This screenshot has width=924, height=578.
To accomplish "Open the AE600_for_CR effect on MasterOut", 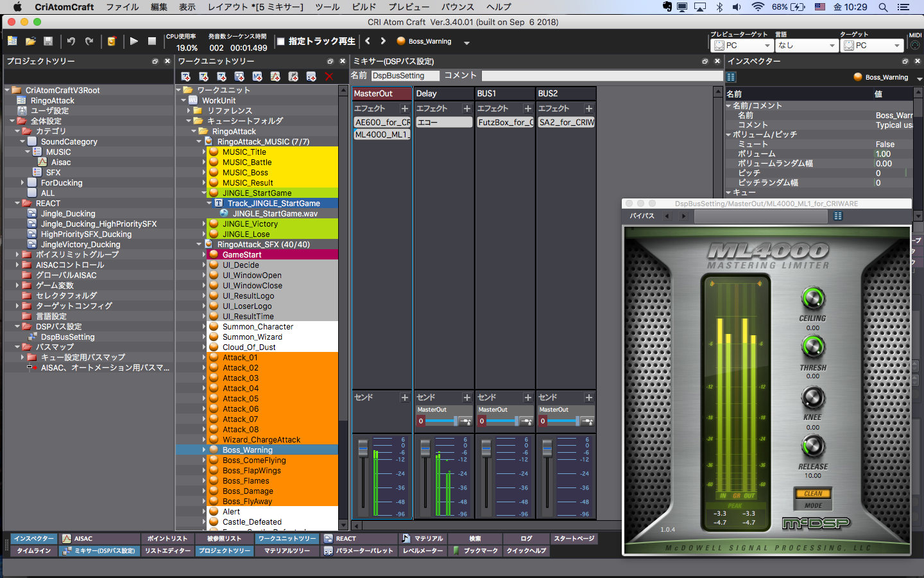I will tap(382, 122).
